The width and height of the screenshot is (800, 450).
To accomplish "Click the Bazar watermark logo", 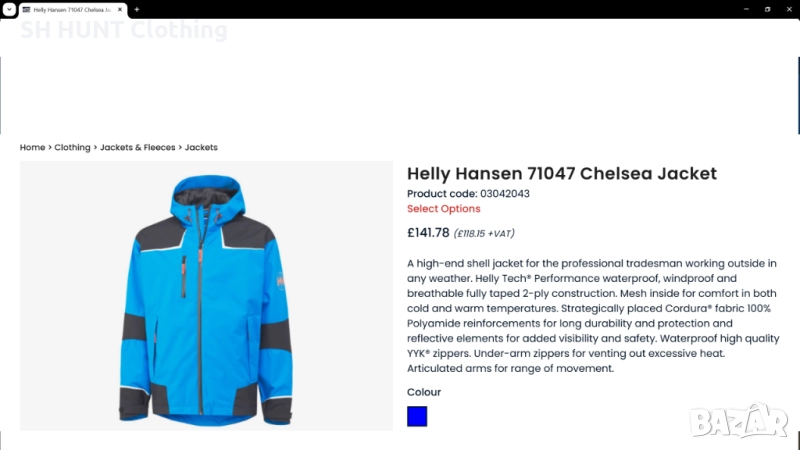I will [739, 421].
